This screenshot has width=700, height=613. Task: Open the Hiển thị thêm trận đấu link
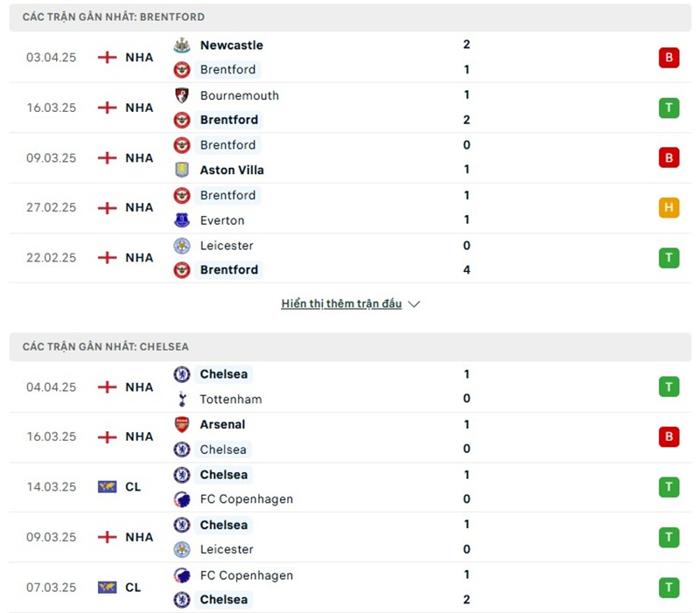340,303
